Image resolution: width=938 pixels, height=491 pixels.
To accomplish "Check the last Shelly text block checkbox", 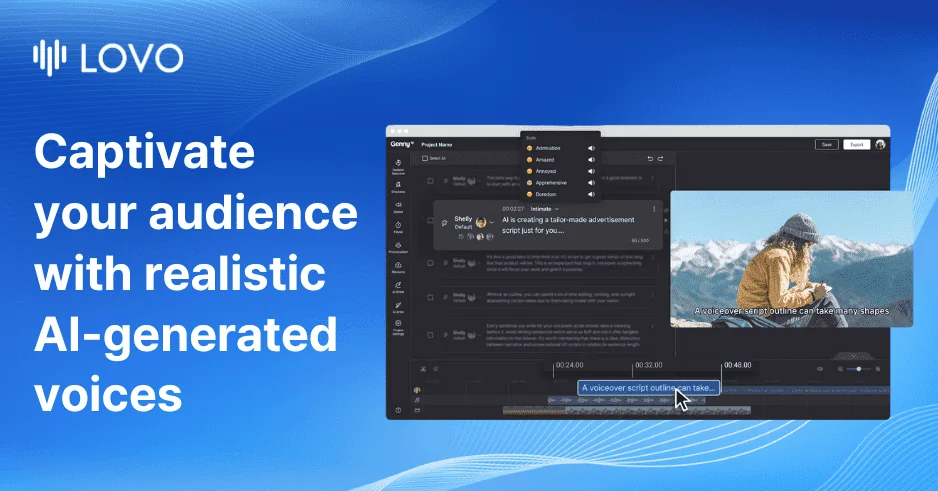I will [x=430, y=335].
